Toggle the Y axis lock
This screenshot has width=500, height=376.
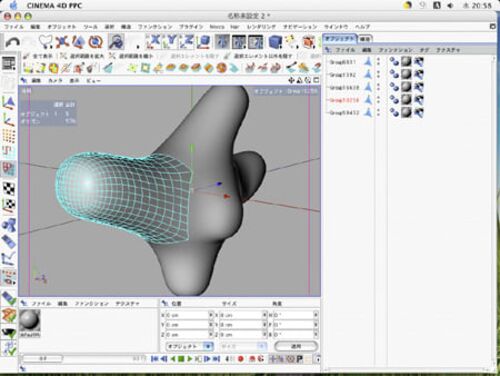(x=171, y=42)
